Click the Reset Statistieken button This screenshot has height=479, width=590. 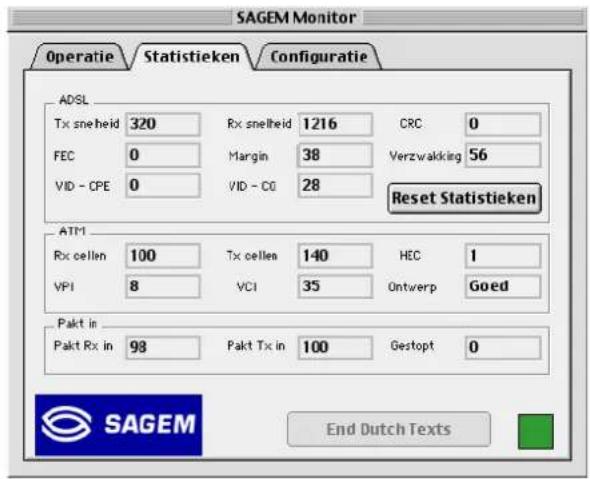pos(464,198)
